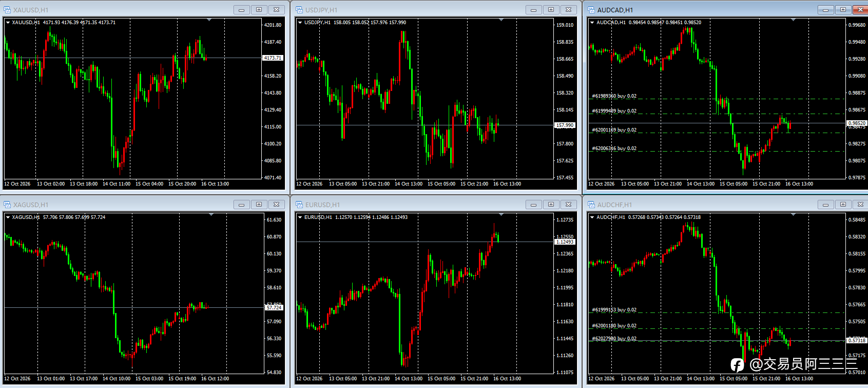The height and width of the screenshot is (388, 868).
Task: Minimize the XAGUSD,H1 chart window
Action: tap(241, 205)
